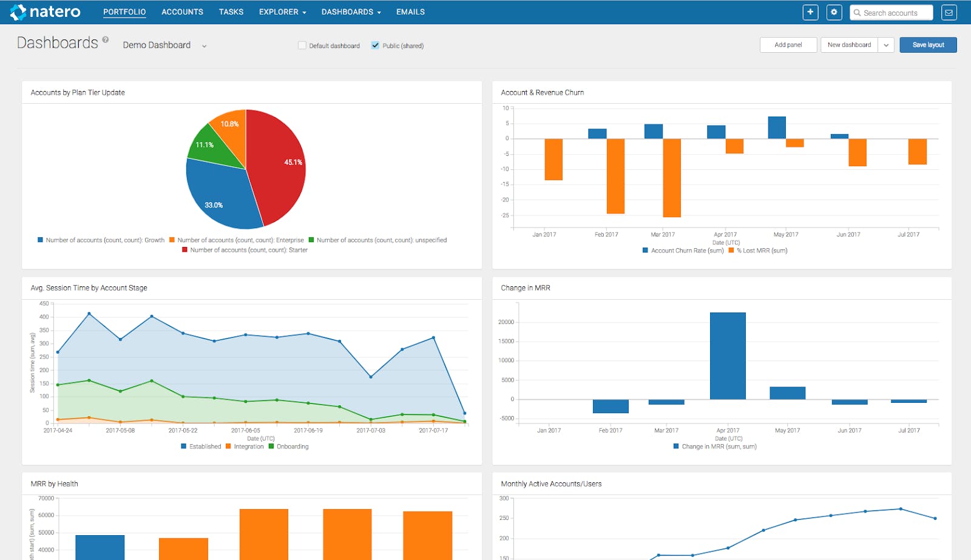The height and width of the screenshot is (560, 971).
Task: Click the Jan 2017 orange Lost MRR bar
Action: pyautogui.click(x=553, y=160)
